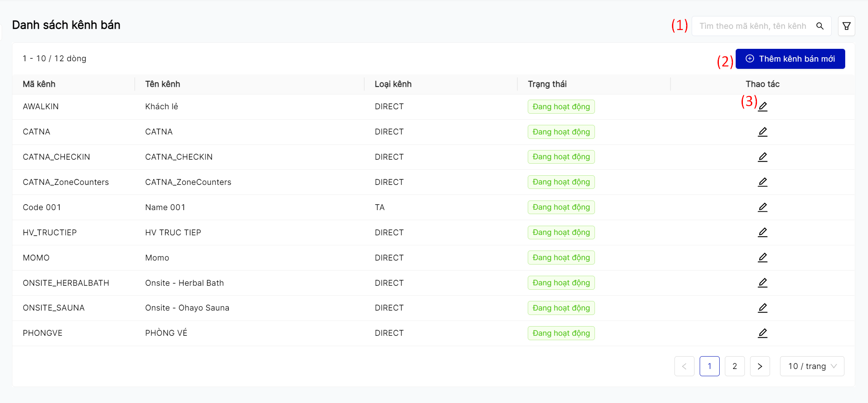Click the search magnifier icon
Image resolution: width=868 pixels, height=403 pixels.
click(x=820, y=26)
